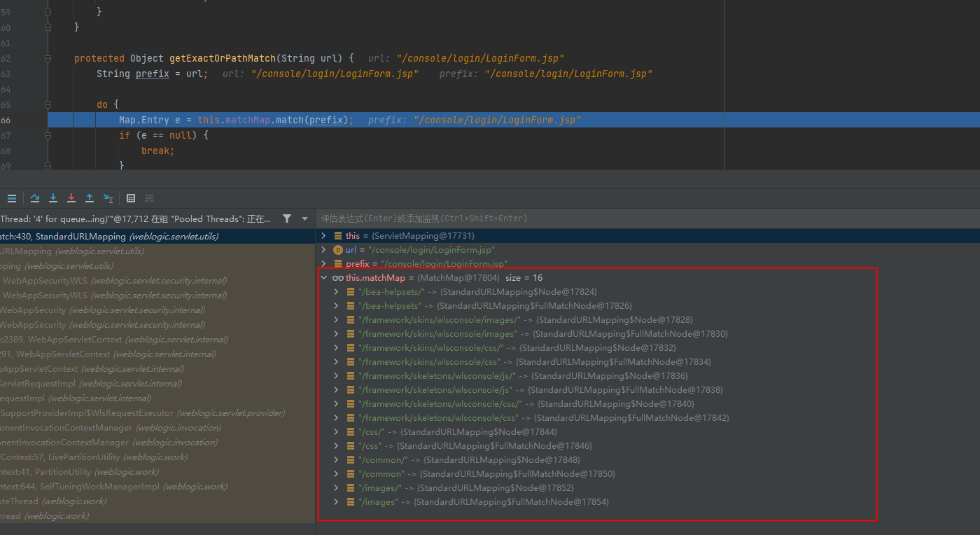Select frame '291, WebAppServletContext'

tap(157, 354)
